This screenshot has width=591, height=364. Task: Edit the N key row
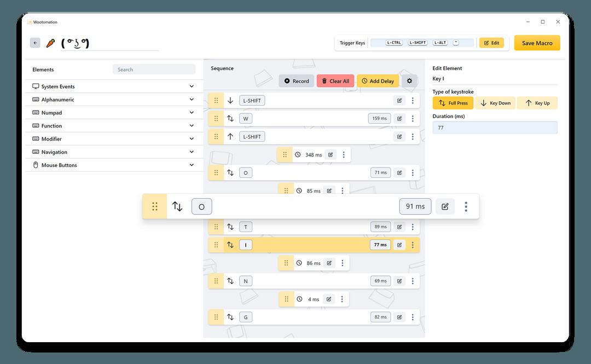click(x=399, y=281)
